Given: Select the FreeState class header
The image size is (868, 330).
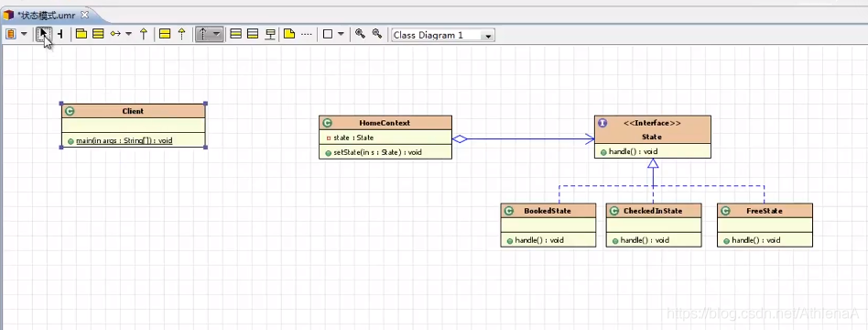Looking at the screenshot, I should pyautogui.click(x=765, y=211).
